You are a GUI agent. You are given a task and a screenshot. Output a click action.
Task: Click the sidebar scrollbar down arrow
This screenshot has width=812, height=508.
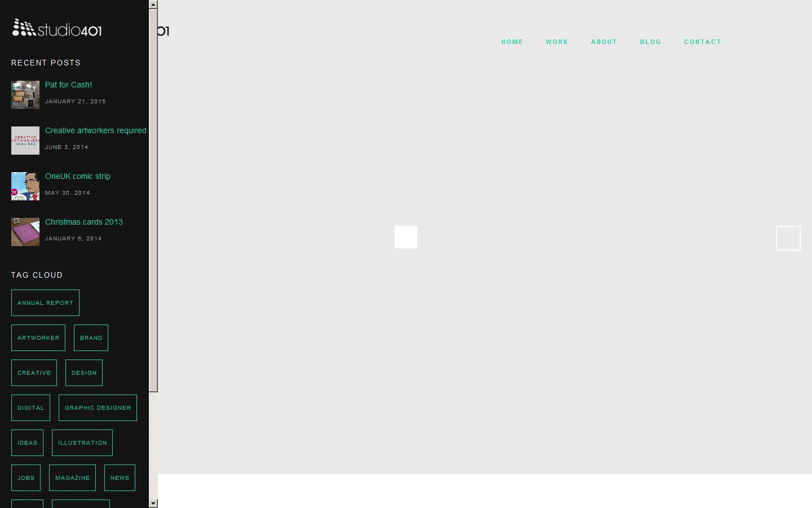(153, 503)
